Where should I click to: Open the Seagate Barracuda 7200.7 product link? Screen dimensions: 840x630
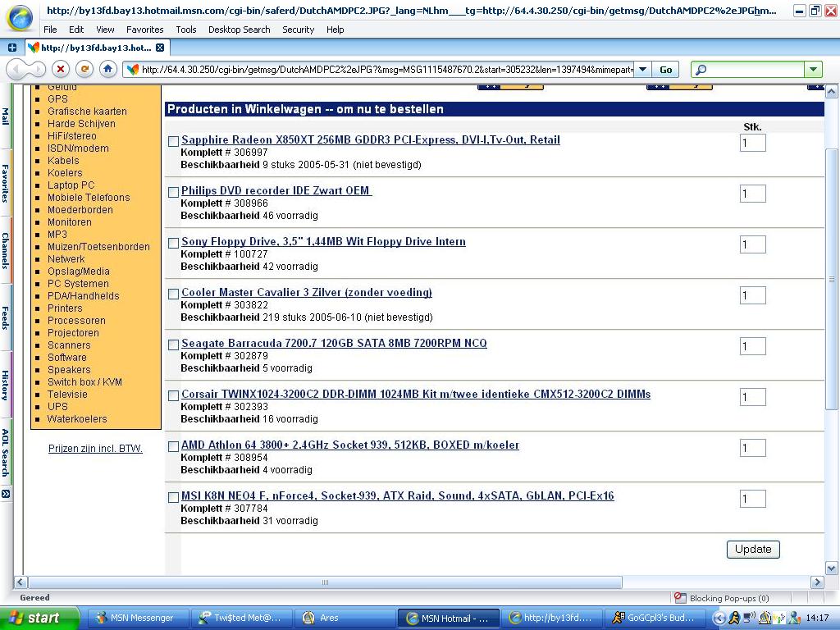click(334, 344)
